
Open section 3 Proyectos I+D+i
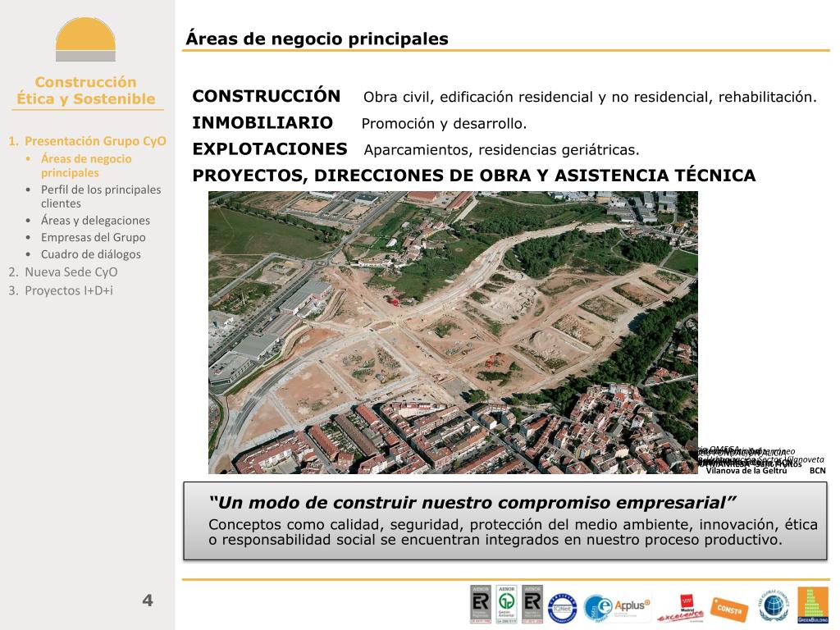[x=61, y=290]
